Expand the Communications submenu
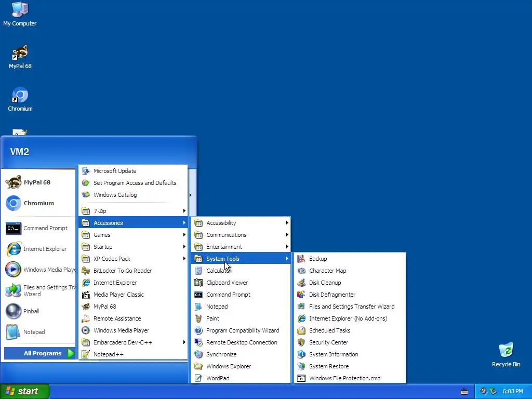The image size is (532, 399). pyautogui.click(x=241, y=235)
